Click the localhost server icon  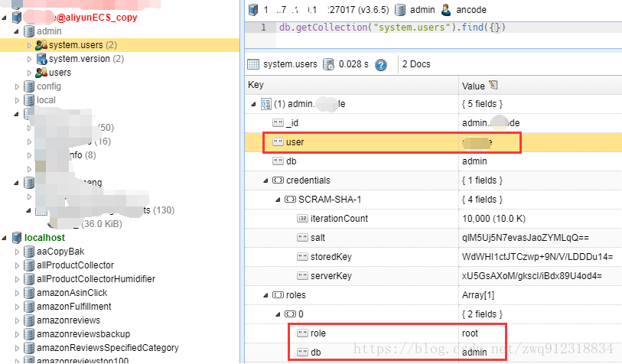point(17,238)
